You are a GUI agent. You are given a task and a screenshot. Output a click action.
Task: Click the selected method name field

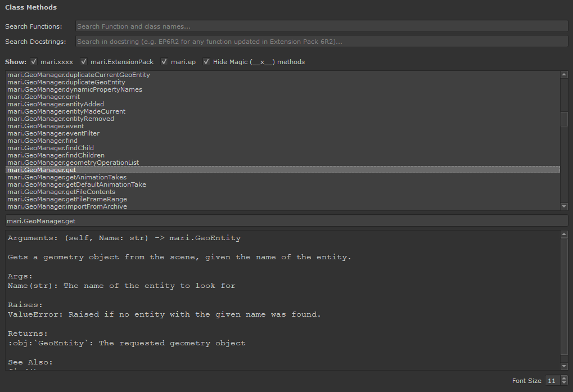286,222
